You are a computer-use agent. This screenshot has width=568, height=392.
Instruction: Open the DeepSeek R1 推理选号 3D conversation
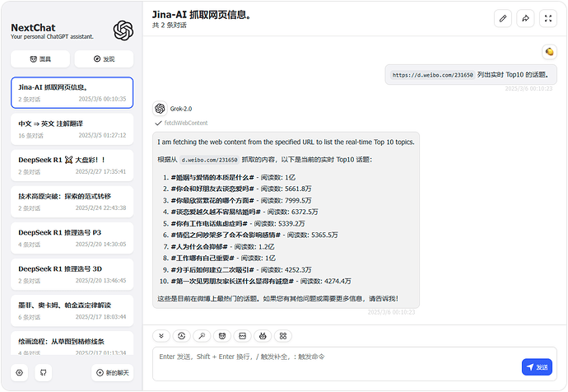click(72, 274)
